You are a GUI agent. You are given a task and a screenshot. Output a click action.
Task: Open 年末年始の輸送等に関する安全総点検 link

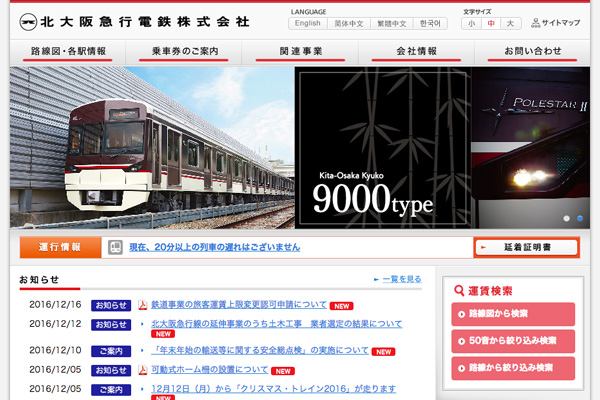260,350
